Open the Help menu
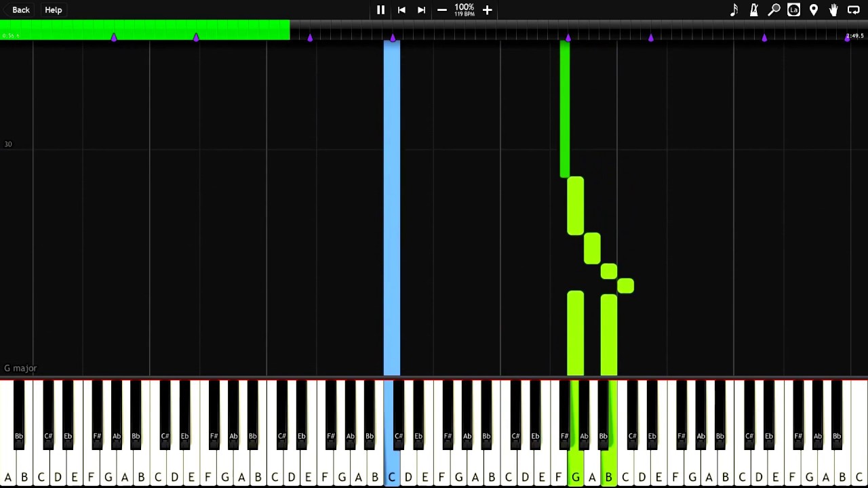Screen dimensions: 868x488 tap(54, 10)
